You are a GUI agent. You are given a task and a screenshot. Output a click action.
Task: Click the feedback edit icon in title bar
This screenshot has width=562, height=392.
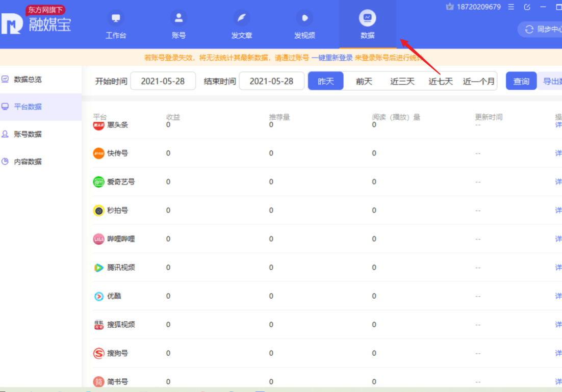(527, 7)
